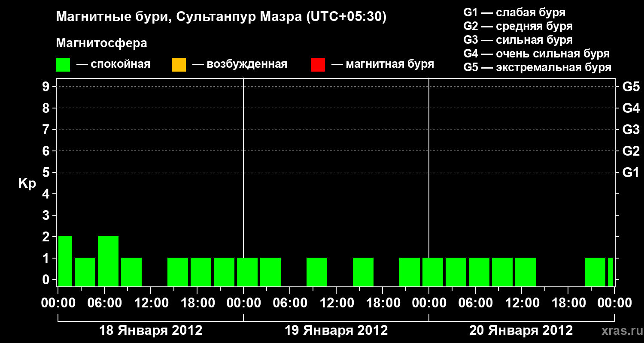Image resolution: width=644 pixels, height=343 pixels.
Task: Click the legend label '— возбужденная'
Action: click(x=240, y=65)
